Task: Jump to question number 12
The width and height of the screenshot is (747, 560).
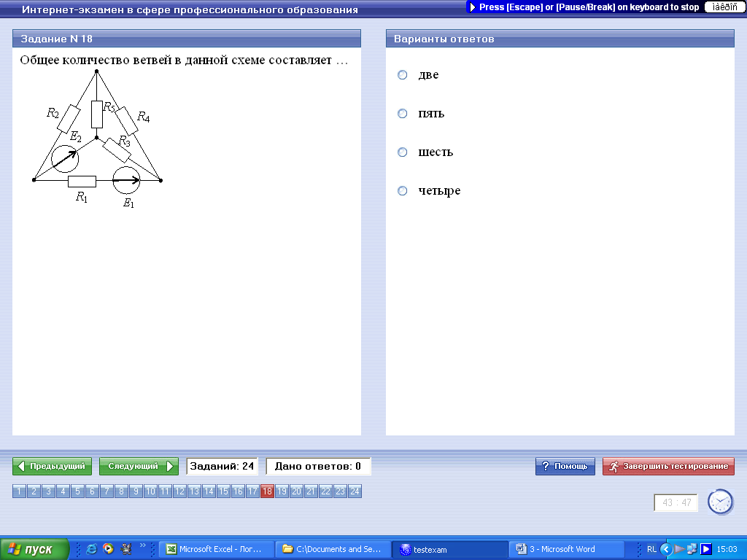Action: (x=179, y=491)
